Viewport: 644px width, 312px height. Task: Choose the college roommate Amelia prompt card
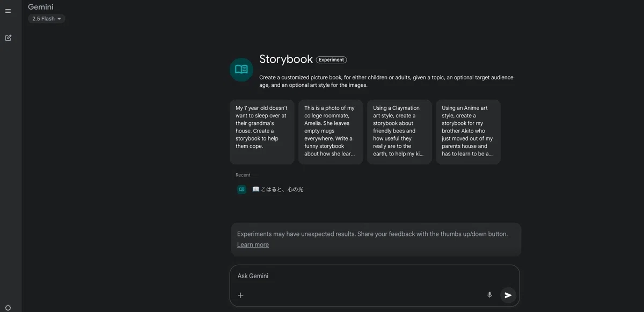[x=331, y=132]
